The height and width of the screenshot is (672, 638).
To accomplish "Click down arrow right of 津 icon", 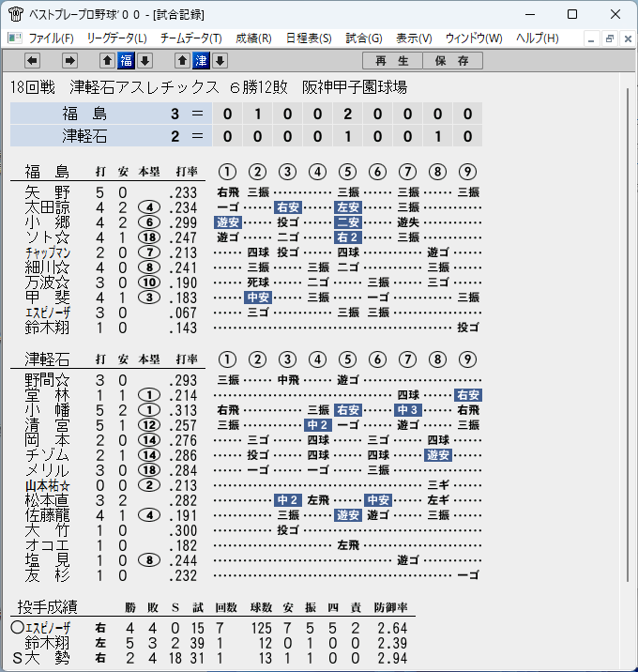I will pos(220,61).
